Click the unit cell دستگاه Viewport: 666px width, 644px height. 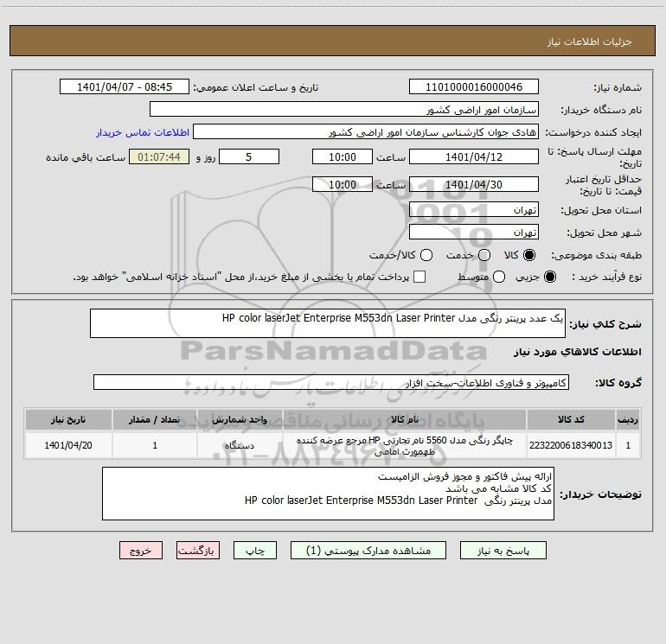pos(240,445)
